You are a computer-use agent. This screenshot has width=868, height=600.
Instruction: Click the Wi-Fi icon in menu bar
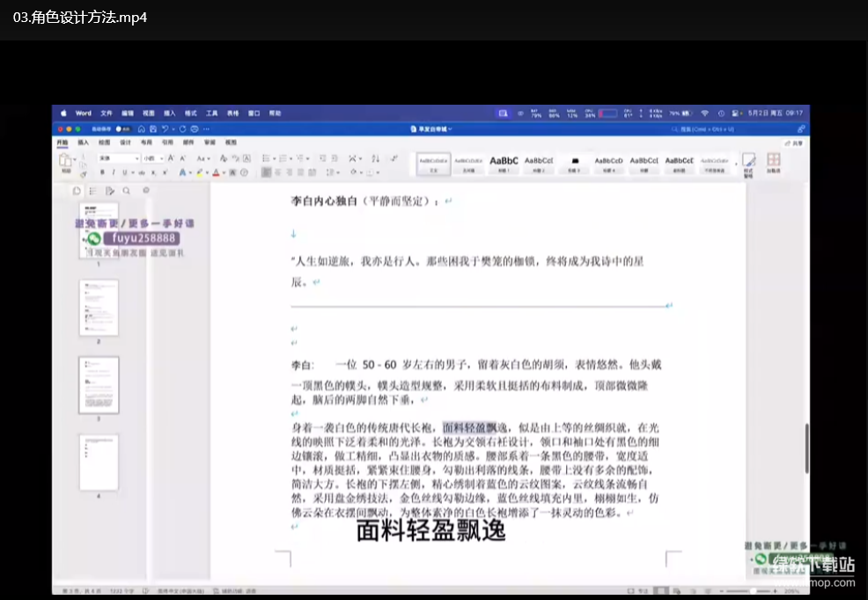click(x=704, y=113)
